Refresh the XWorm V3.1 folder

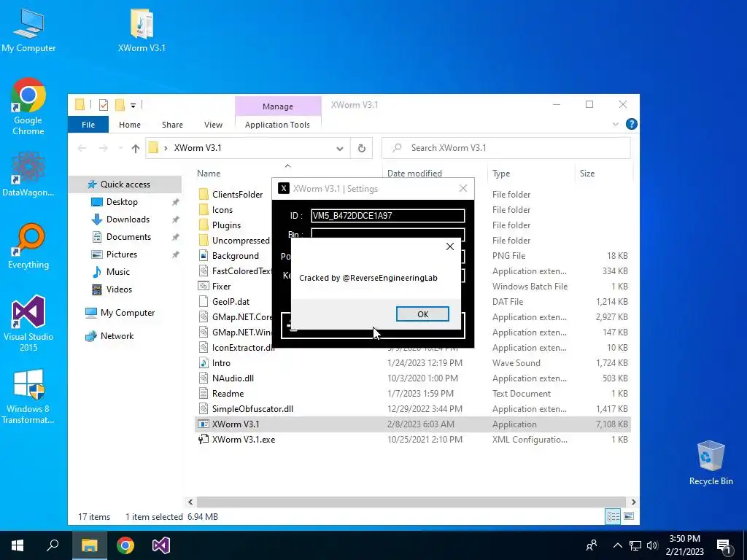[362, 148]
